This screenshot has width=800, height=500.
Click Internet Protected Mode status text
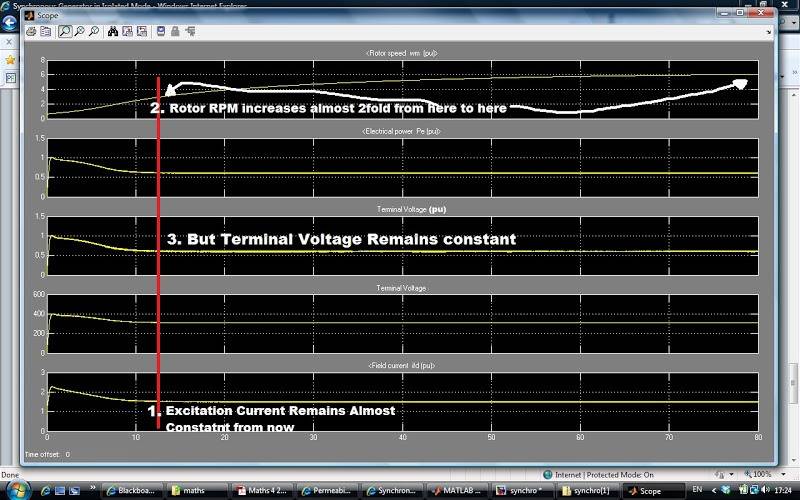pos(604,474)
